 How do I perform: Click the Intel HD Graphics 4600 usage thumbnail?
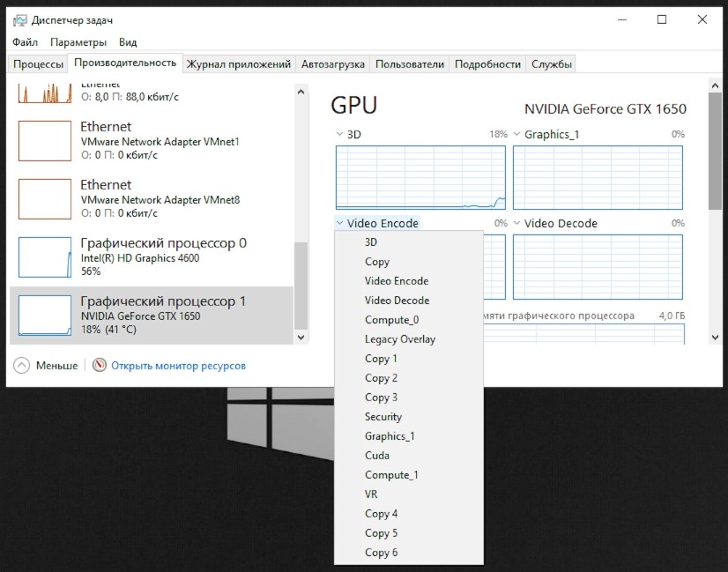(x=45, y=257)
